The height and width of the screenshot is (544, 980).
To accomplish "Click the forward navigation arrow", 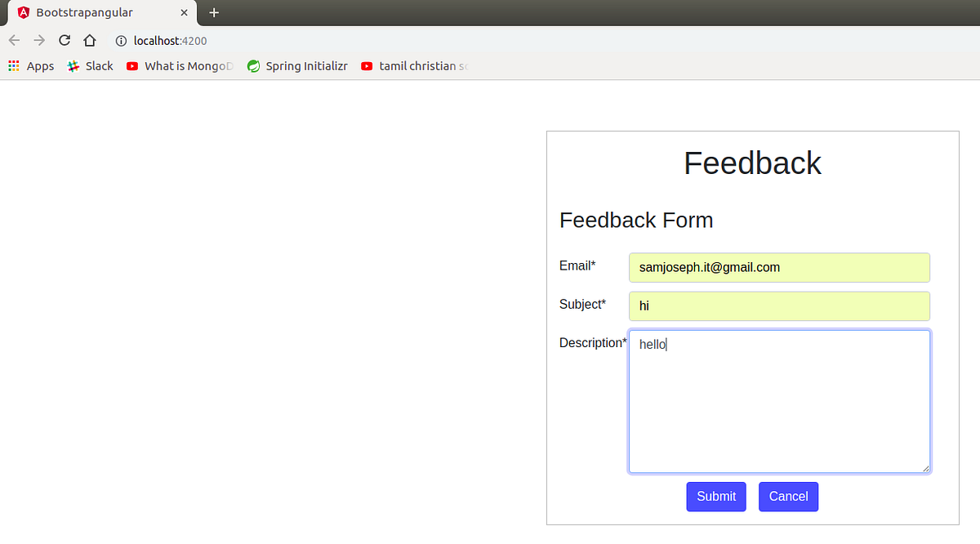I will tap(38, 40).
